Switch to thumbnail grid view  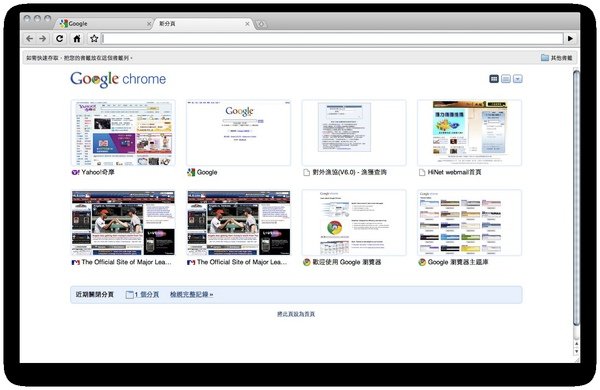coord(494,79)
